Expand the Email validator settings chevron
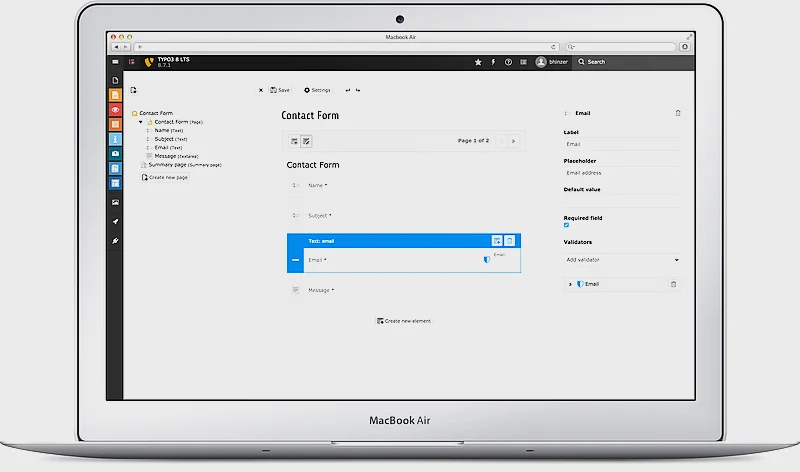The image size is (800, 472). point(570,284)
